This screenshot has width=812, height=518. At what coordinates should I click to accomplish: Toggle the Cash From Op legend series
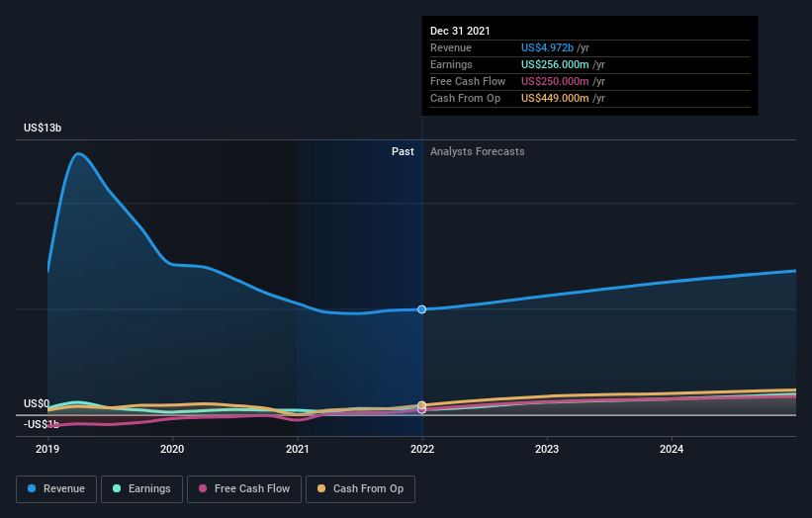click(360, 489)
